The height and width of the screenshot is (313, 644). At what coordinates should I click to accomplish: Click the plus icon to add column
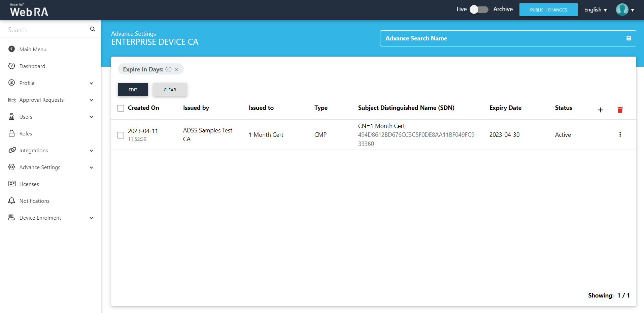600,110
